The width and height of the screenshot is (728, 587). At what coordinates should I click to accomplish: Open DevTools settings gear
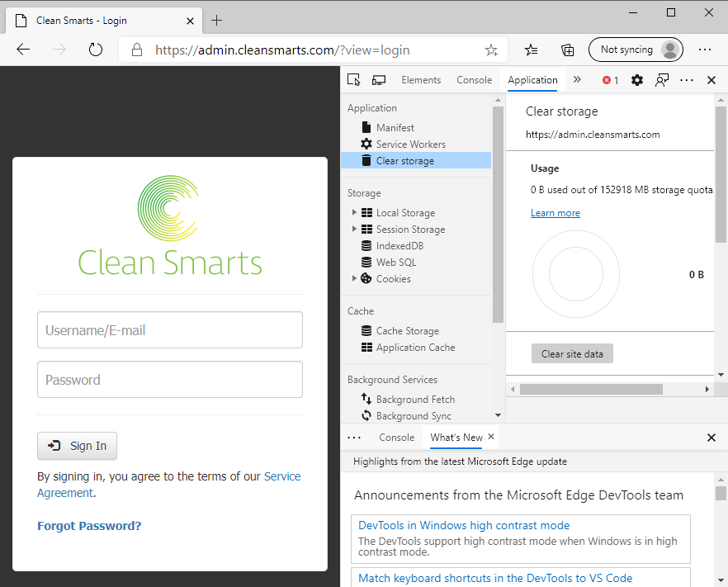coord(637,80)
